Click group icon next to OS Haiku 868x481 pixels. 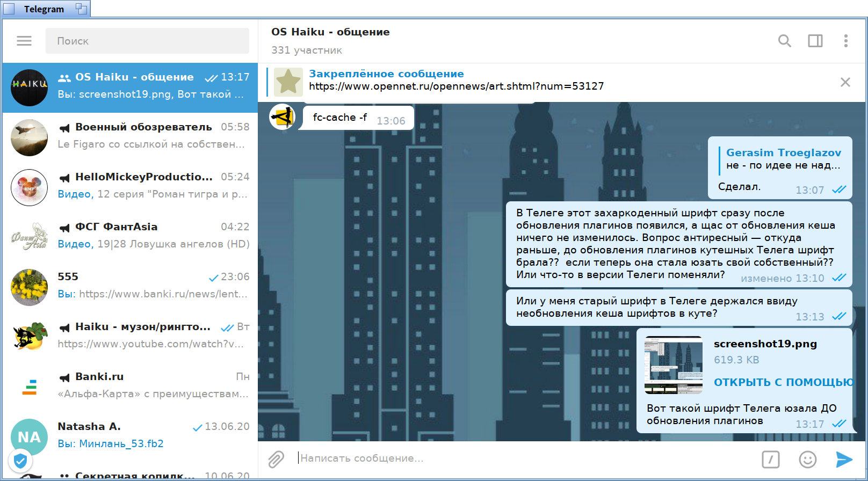click(64, 78)
